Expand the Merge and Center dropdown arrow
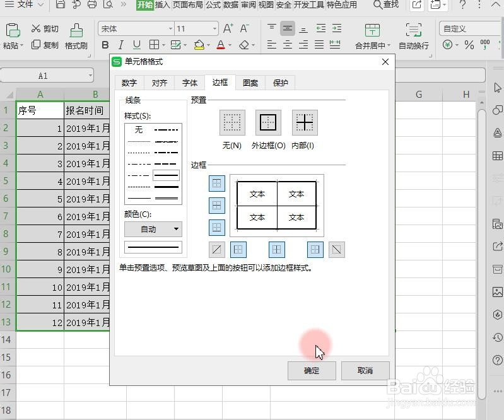The width and height of the screenshot is (504, 420). 389,45
